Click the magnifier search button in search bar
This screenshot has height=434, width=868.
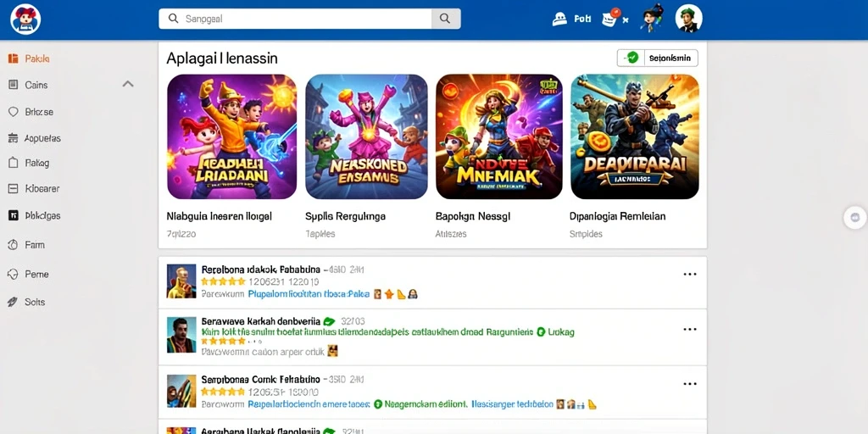(446, 19)
